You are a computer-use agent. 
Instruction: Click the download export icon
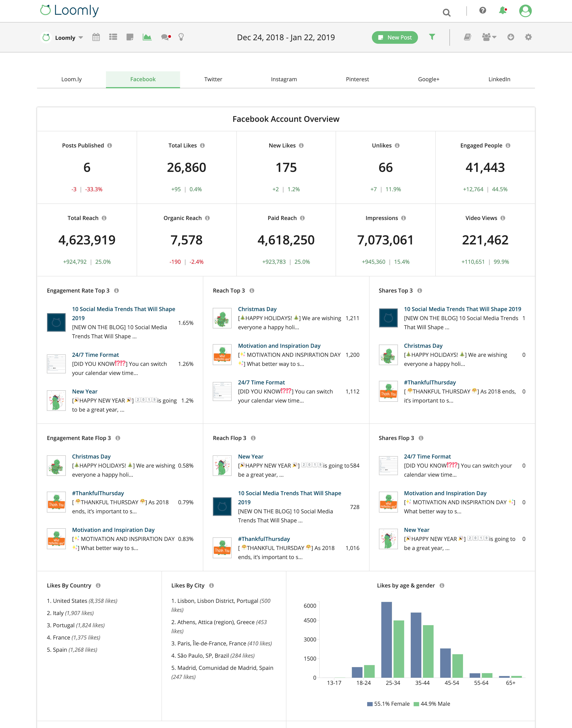511,37
